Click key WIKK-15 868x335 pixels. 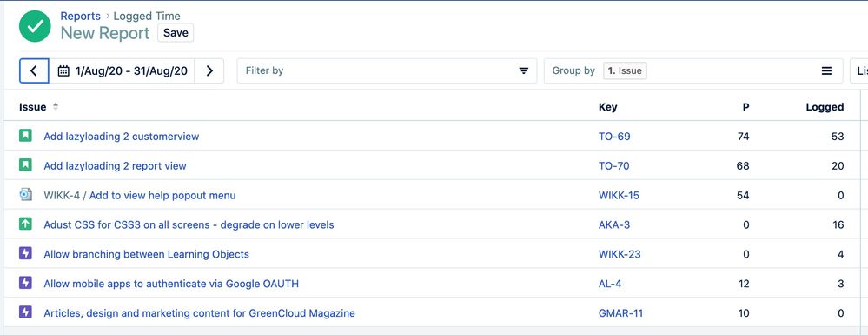[619, 195]
